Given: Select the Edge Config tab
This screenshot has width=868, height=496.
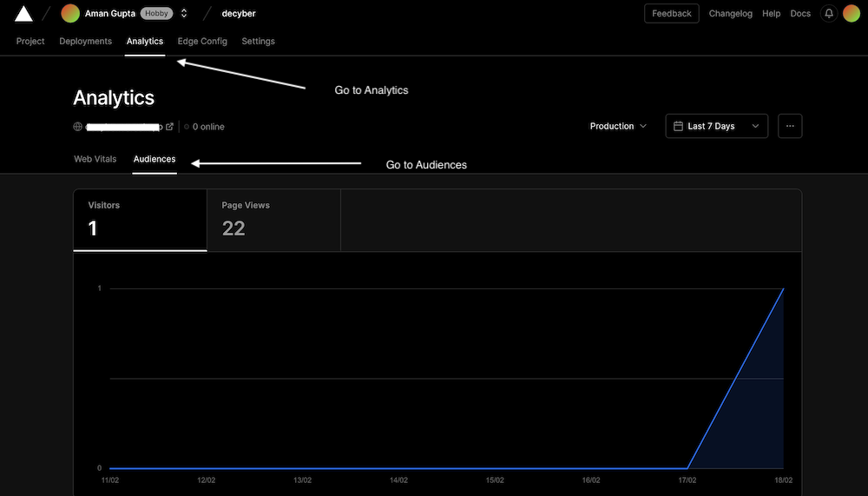Looking at the screenshot, I should (x=202, y=42).
